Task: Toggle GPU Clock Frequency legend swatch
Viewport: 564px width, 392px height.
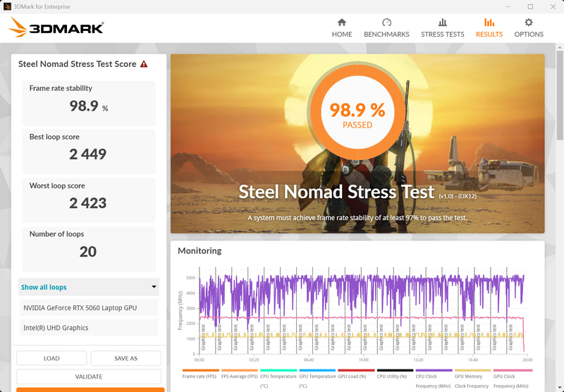Action: pos(513,370)
